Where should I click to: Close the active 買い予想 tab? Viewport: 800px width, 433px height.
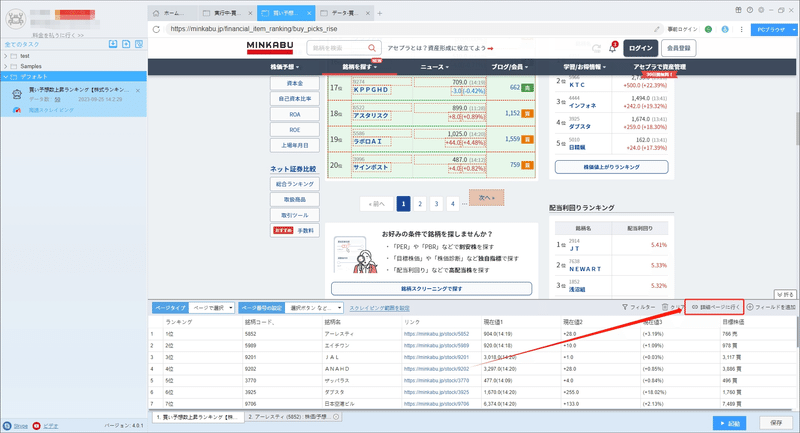click(x=309, y=13)
